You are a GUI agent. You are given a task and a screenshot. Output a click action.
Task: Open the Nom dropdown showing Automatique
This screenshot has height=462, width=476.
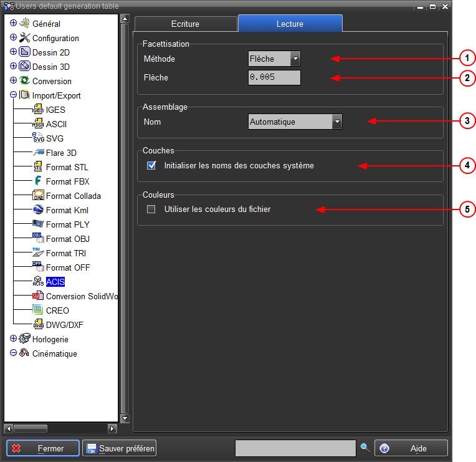point(336,122)
